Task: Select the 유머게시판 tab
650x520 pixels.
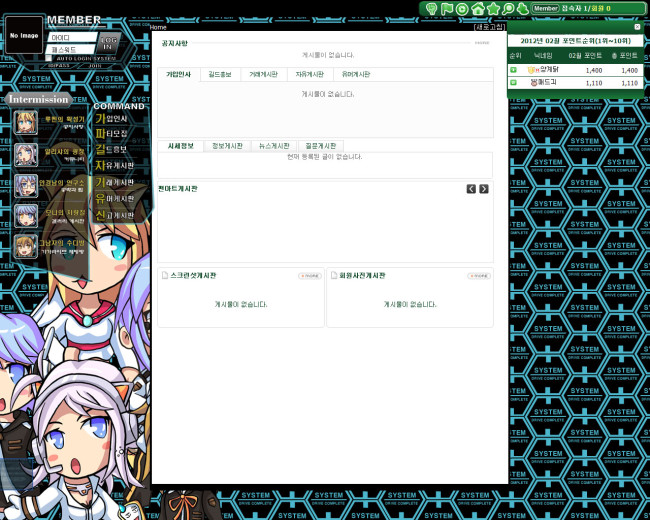Action: tap(356, 75)
